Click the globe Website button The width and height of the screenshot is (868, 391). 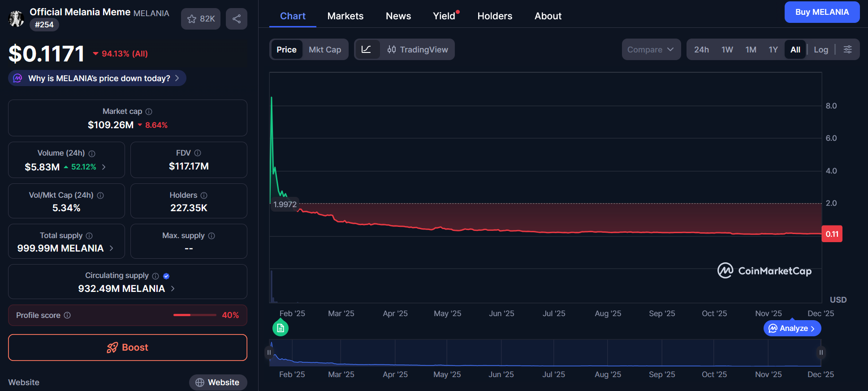click(218, 382)
